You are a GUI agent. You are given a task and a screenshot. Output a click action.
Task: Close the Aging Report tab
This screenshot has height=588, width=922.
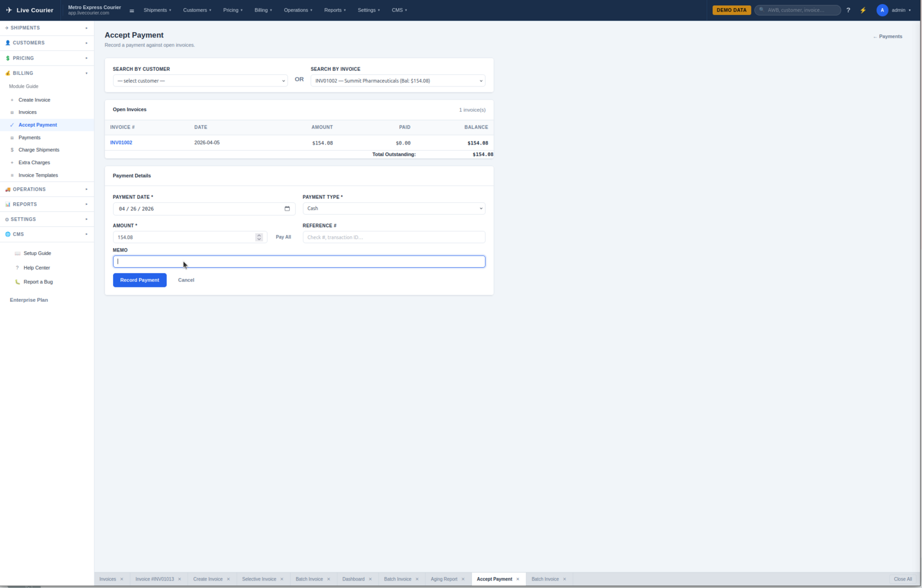point(463,579)
